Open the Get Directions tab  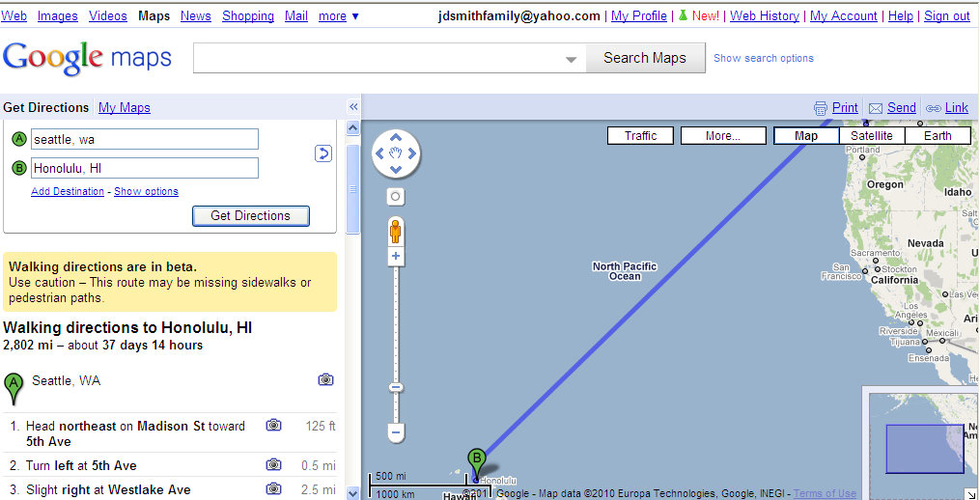(x=46, y=107)
